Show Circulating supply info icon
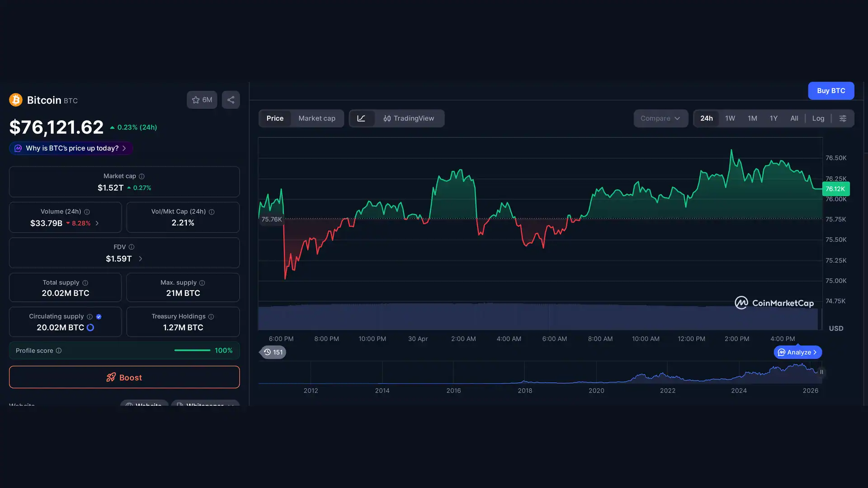The height and width of the screenshot is (488, 868). point(90,317)
